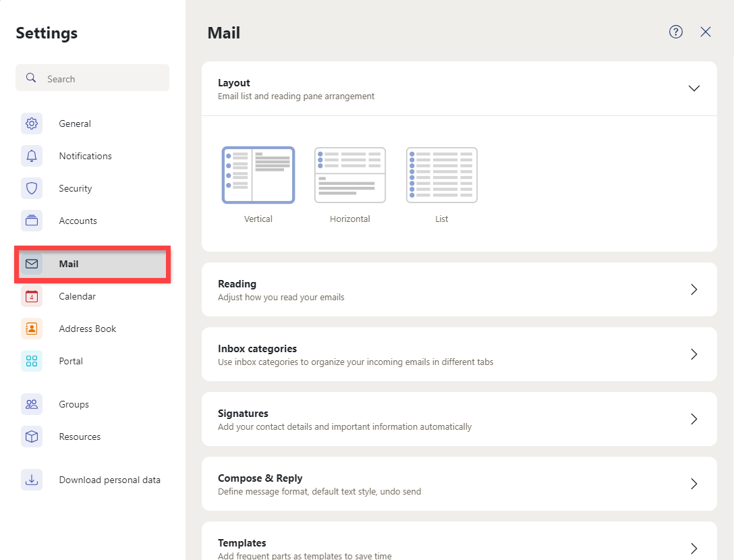Open Groups settings
This screenshot has width=734, height=560.
pos(92,404)
